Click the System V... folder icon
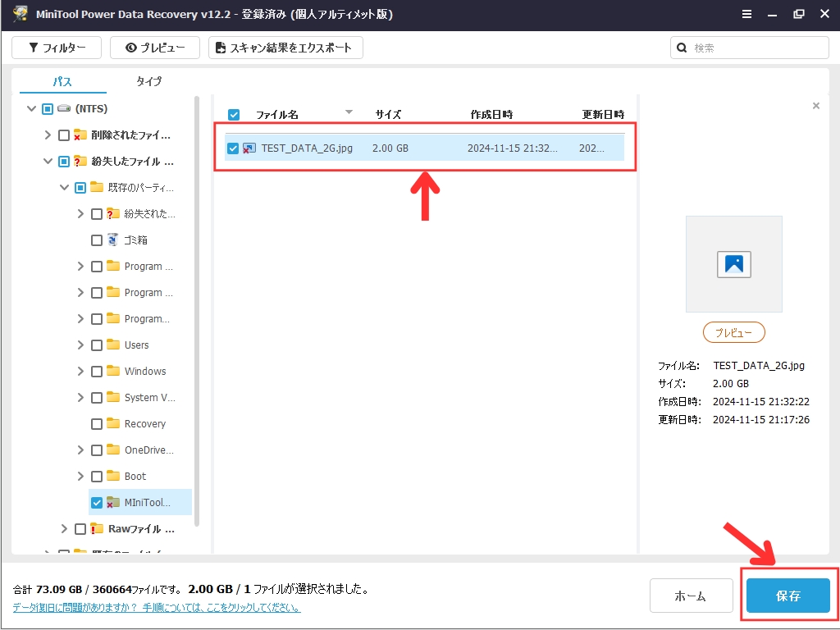840x630 pixels. (x=113, y=397)
